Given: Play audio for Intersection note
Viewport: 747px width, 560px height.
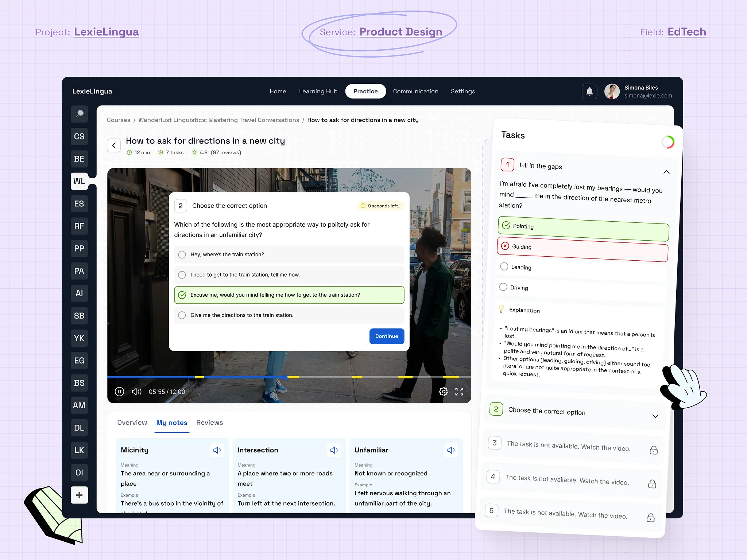Looking at the screenshot, I should (334, 450).
